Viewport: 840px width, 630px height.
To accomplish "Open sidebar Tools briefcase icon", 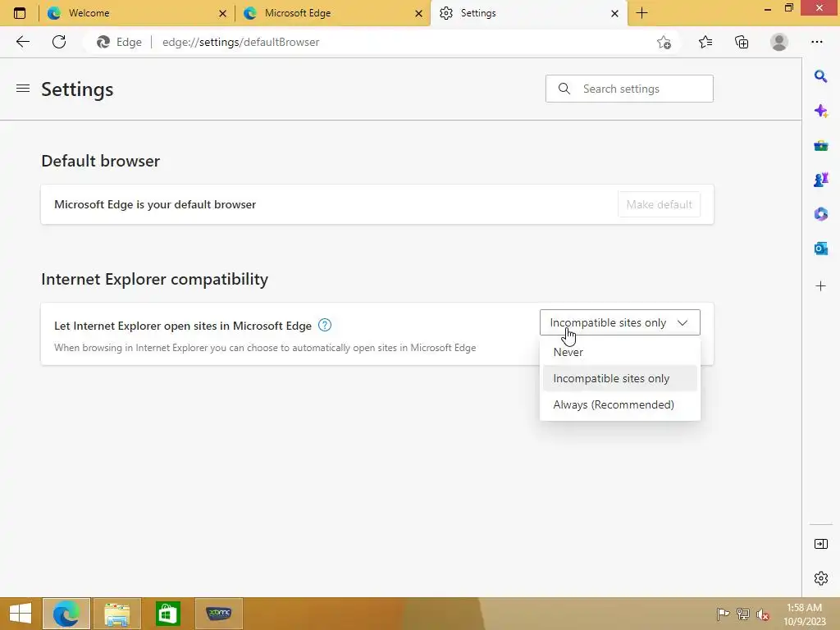I will (x=820, y=146).
